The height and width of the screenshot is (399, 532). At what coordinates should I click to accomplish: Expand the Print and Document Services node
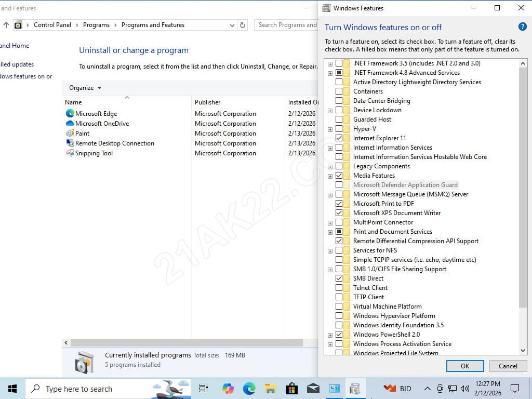[330, 232]
